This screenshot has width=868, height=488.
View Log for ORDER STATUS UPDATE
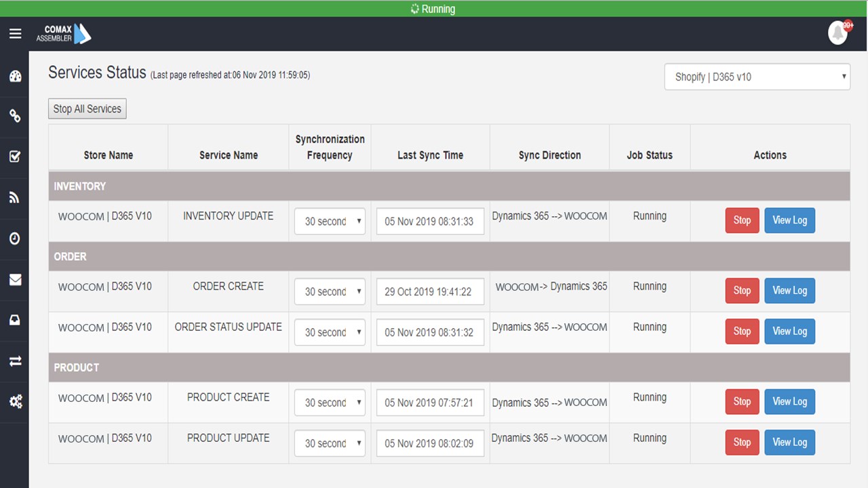tap(789, 331)
